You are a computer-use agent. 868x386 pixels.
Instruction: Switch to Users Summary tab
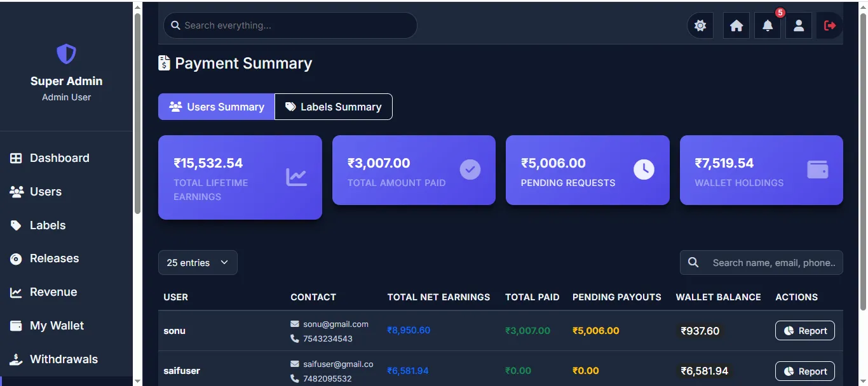[x=217, y=107]
